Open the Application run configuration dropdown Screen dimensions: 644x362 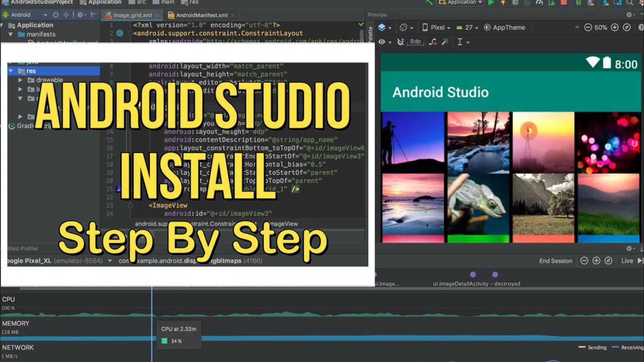460,3
